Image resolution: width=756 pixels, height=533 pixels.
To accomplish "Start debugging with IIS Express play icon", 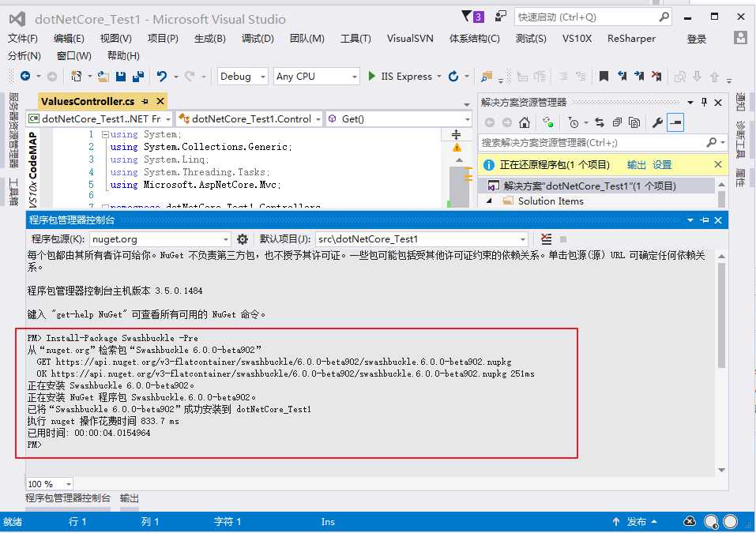I will 372,76.
